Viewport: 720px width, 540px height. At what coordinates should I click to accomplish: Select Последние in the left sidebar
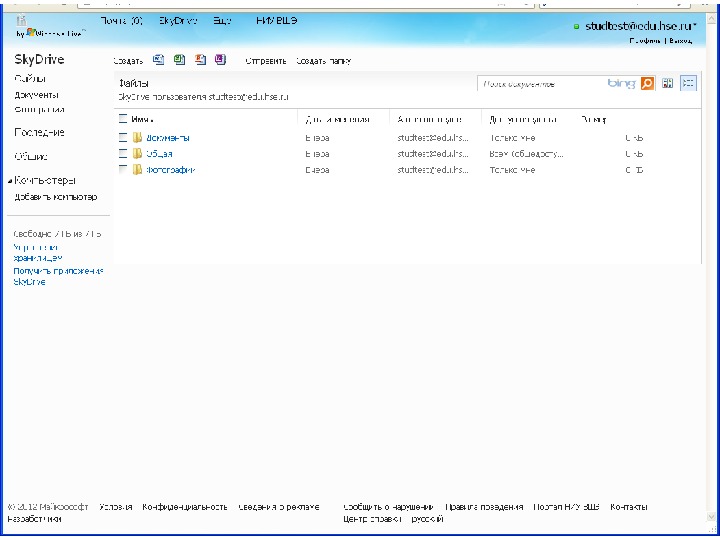[39, 132]
